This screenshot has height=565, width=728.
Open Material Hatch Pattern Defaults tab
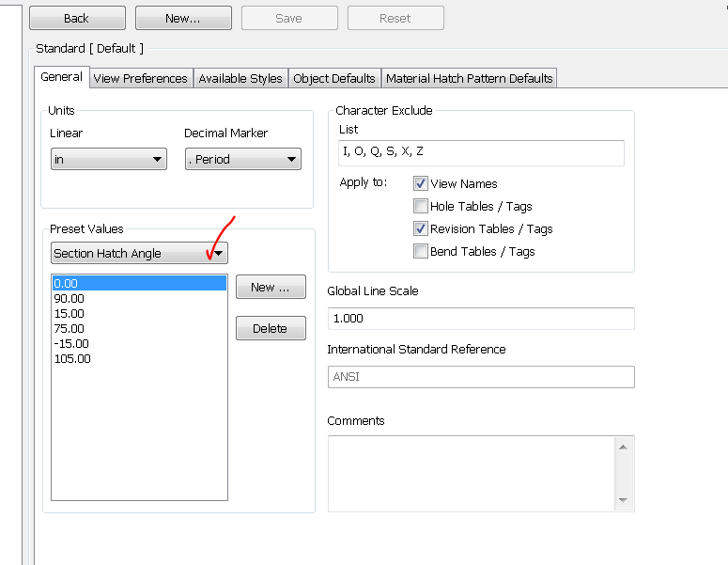pos(470,79)
